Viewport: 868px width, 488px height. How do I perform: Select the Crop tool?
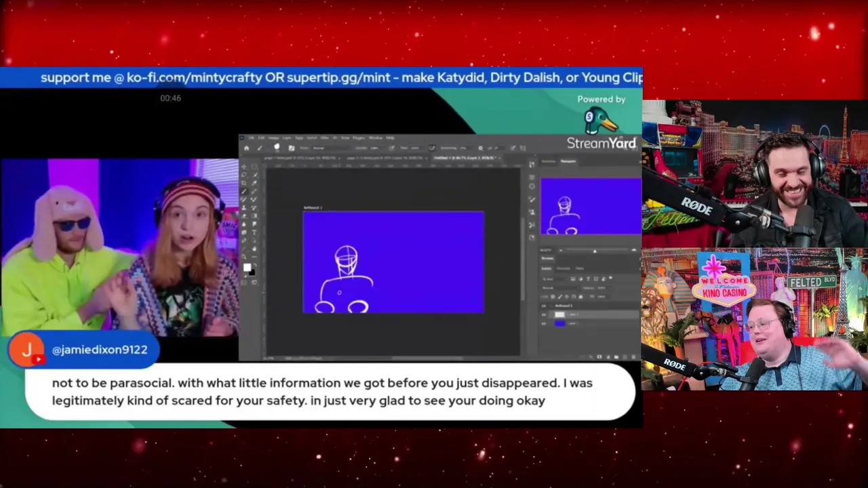[x=243, y=183]
